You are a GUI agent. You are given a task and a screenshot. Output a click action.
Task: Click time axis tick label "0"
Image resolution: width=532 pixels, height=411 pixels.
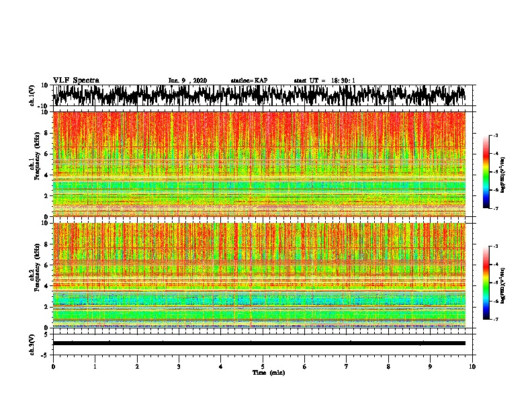pyautogui.click(x=53, y=367)
